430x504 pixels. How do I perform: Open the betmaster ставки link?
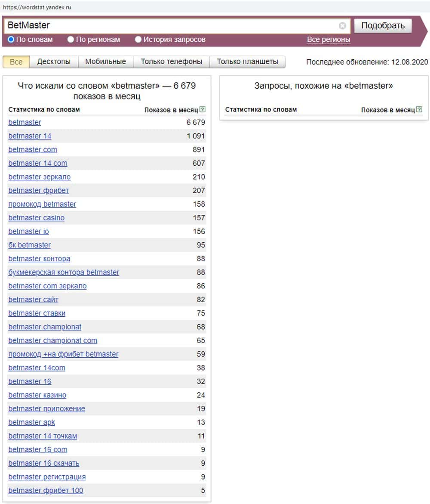click(x=37, y=313)
